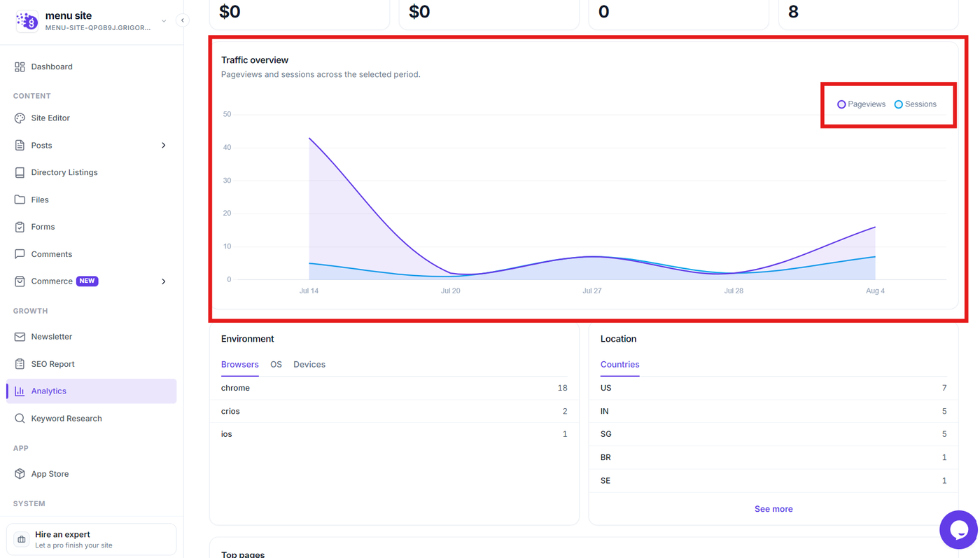Click the App Store box icon
980x558 pixels.
pyautogui.click(x=20, y=474)
